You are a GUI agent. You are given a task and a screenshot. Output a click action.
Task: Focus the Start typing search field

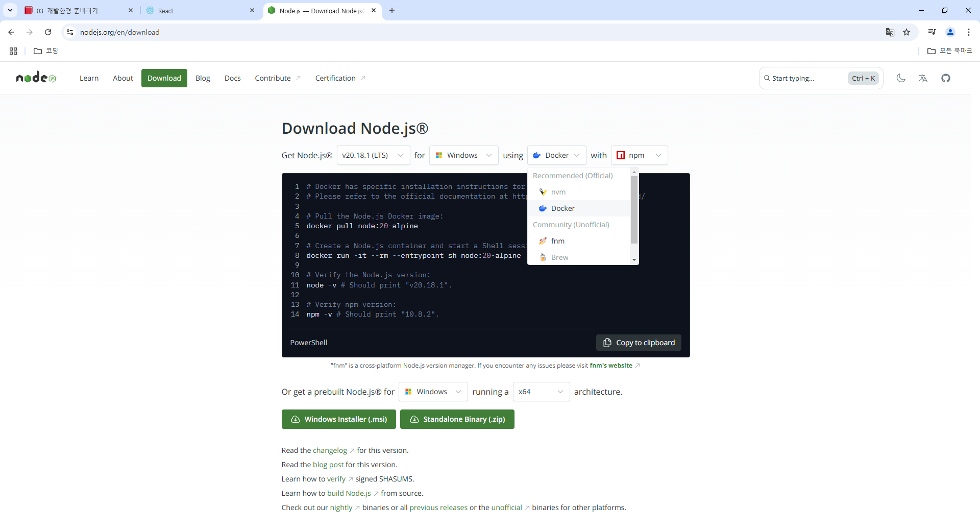coord(821,78)
